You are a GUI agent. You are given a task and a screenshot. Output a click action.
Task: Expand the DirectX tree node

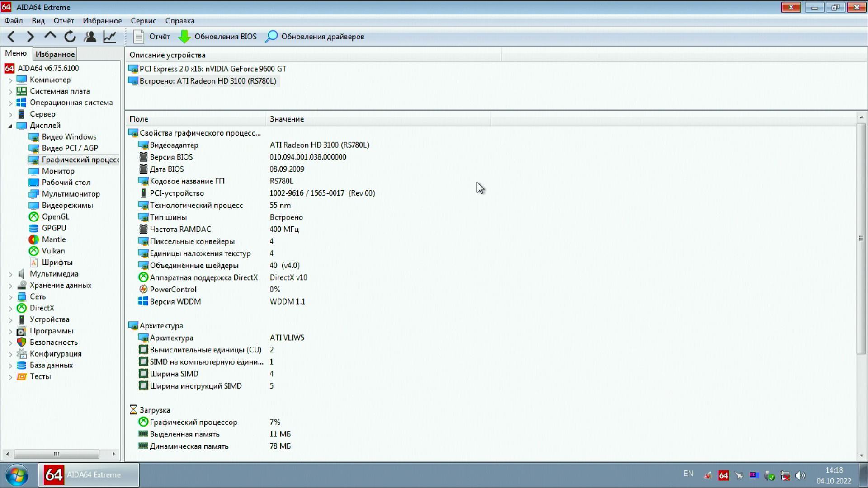point(10,309)
